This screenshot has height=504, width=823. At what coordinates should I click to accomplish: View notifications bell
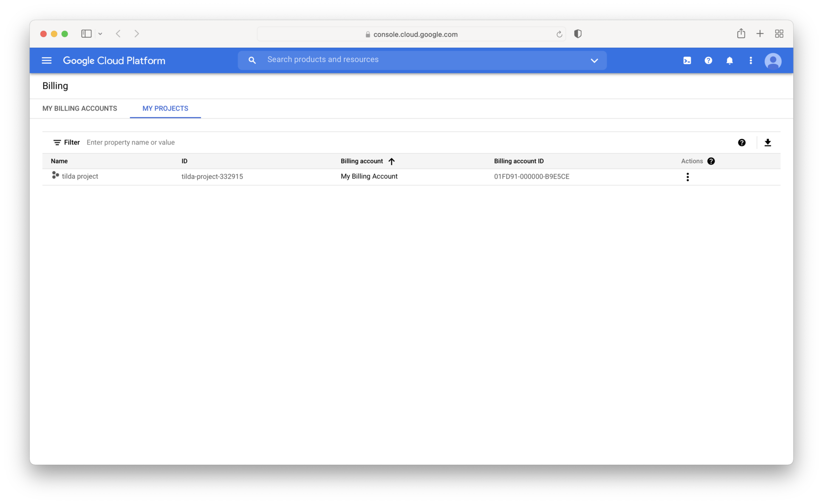729,61
